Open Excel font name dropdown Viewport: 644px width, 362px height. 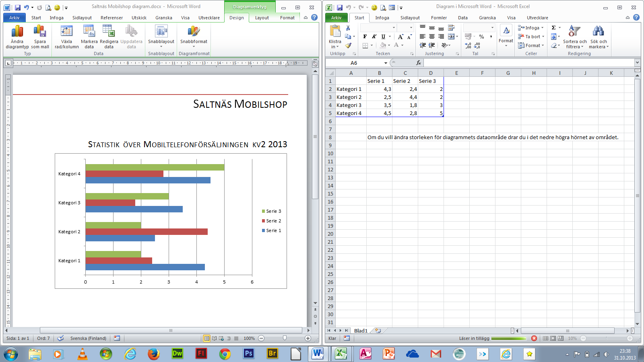(394, 28)
